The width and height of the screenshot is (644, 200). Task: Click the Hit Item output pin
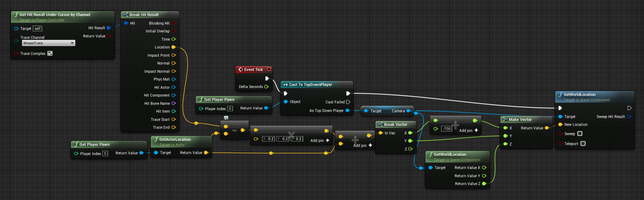point(174,111)
